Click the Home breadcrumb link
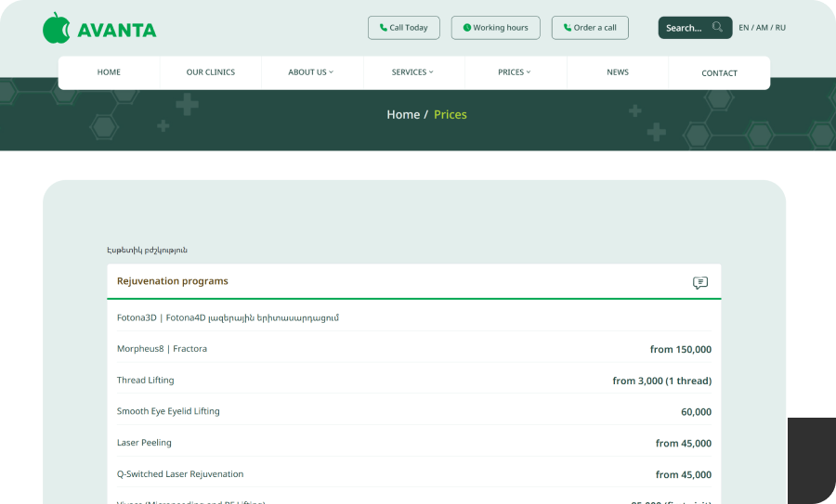Image resolution: width=836 pixels, height=504 pixels. pos(403,114)
